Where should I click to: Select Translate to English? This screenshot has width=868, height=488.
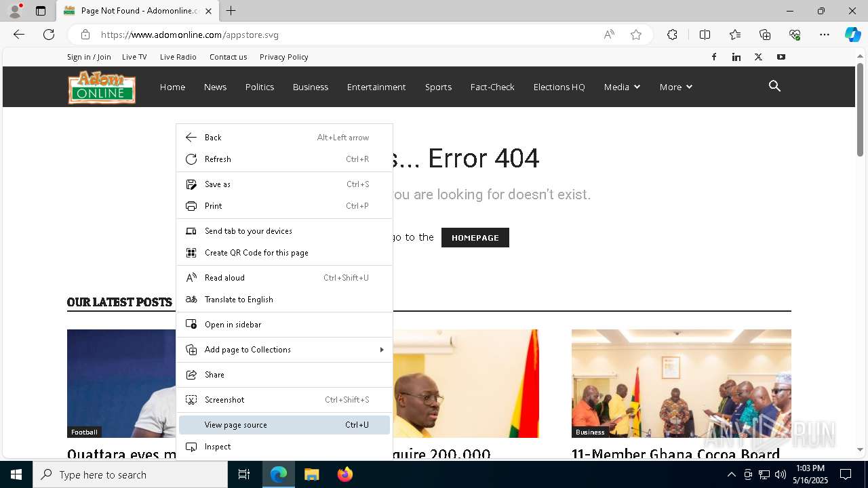point(284,300)
